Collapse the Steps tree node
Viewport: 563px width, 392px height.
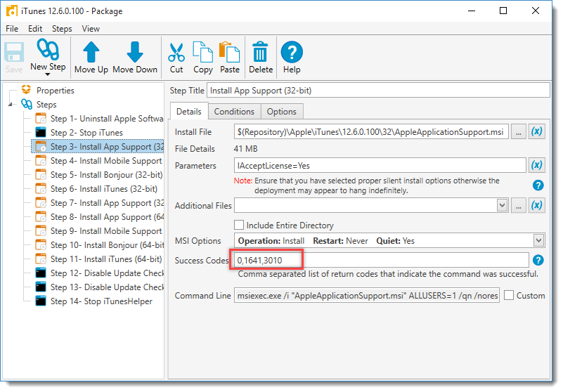pyautogui.click(x=11, y=105)
